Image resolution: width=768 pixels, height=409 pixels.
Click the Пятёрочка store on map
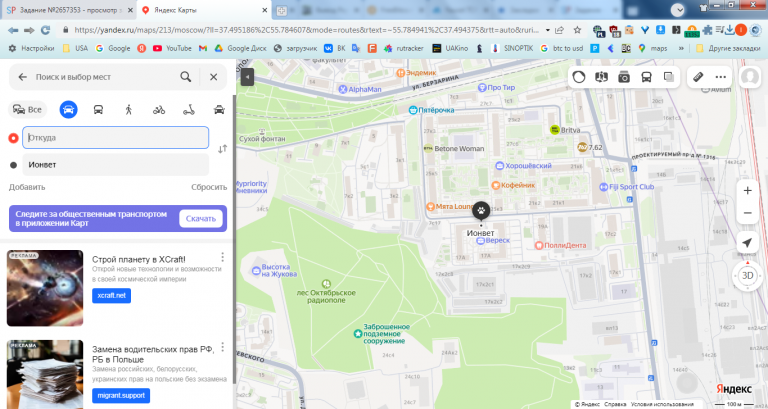pos(432,110)
